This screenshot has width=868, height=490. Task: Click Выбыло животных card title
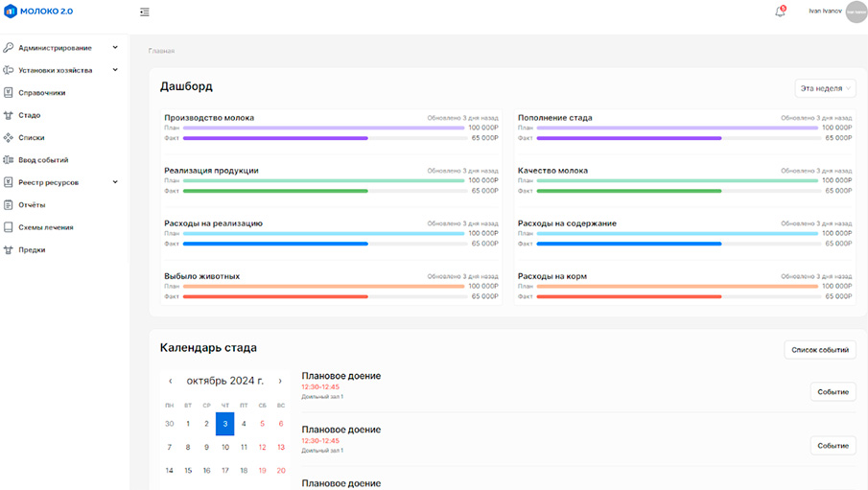click(202, 276)
